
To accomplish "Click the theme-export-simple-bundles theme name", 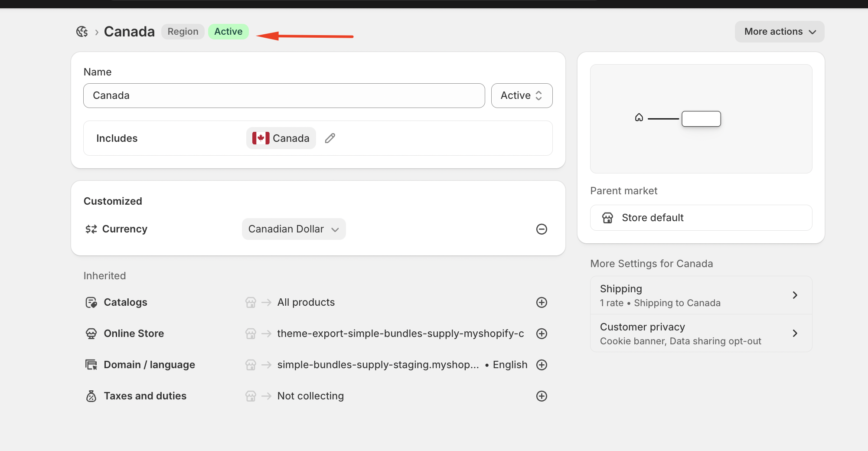I will coord(401,333).
